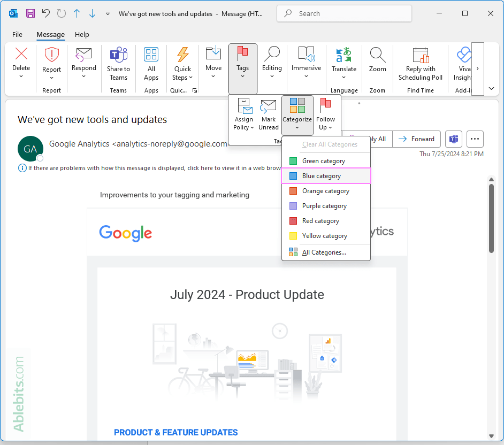Assign the Purple category

[x=324, y=205]
